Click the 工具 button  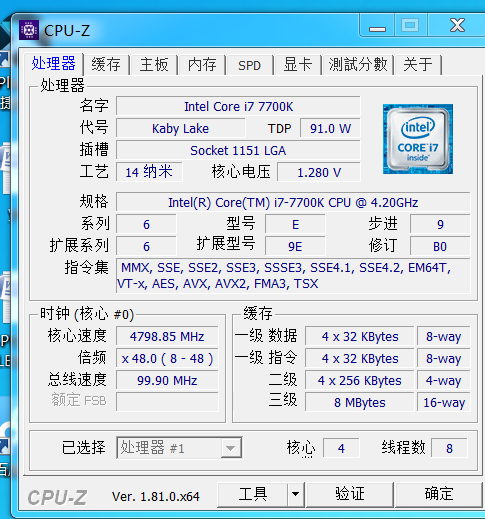click(x=253, y=494)
